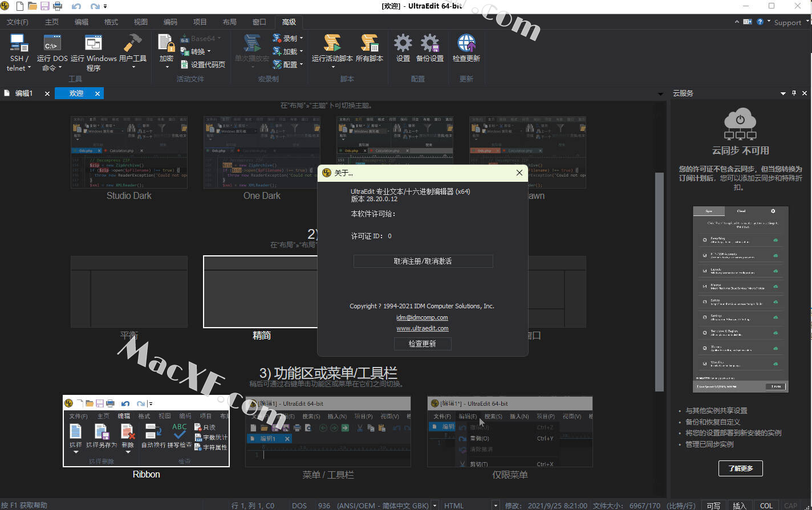Toggle COL column mode in status bar
Viewport: 812px width, 510px height.
pyautogui.click(x=766, y=505)
